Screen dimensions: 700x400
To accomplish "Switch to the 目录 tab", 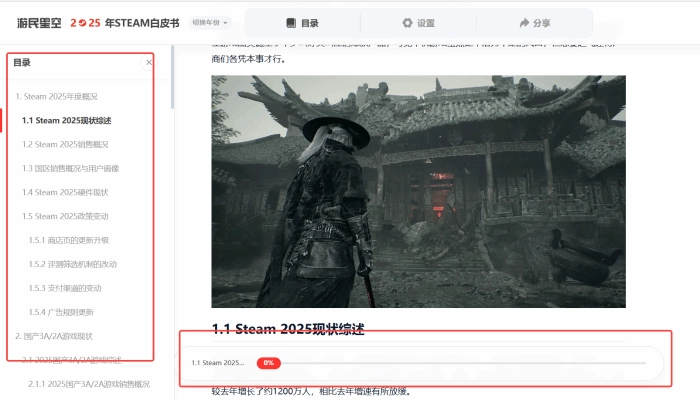I will [302, 22].
